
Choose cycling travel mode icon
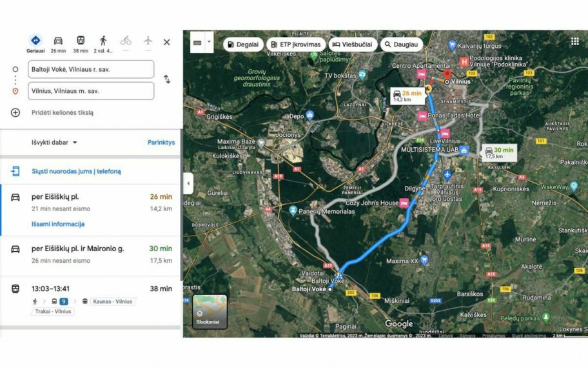tap(126, 41)
